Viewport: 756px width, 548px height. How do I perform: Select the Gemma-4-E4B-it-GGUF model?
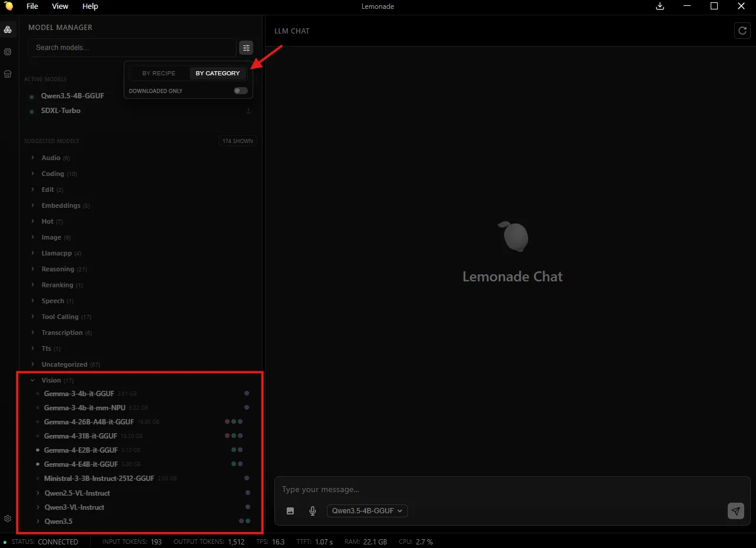[x=81, y=464]
